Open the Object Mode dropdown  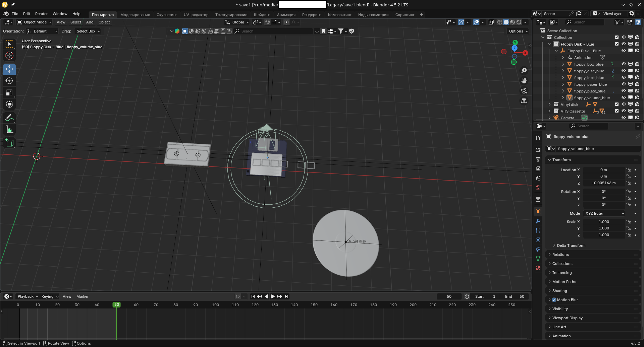(35, 22)
